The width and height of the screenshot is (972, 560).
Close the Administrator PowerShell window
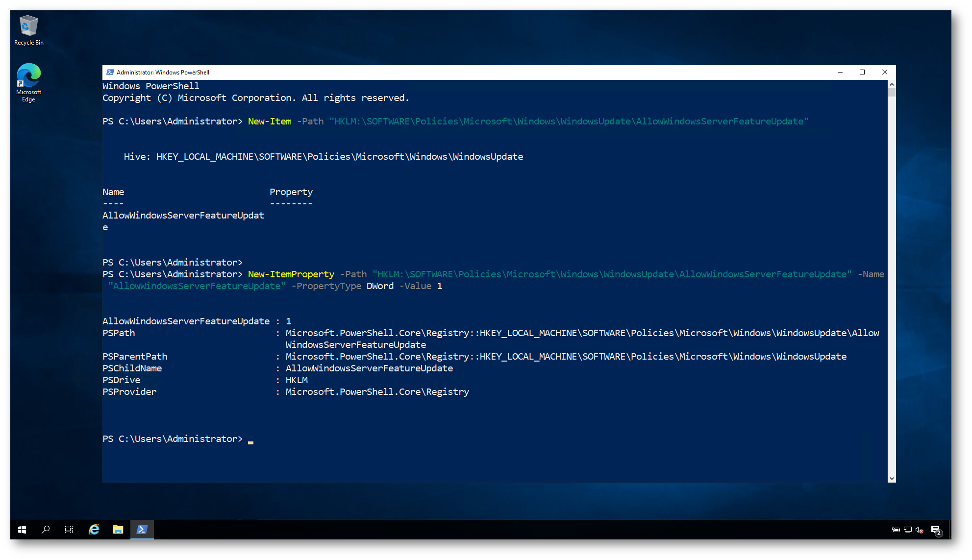click(885, 72)
